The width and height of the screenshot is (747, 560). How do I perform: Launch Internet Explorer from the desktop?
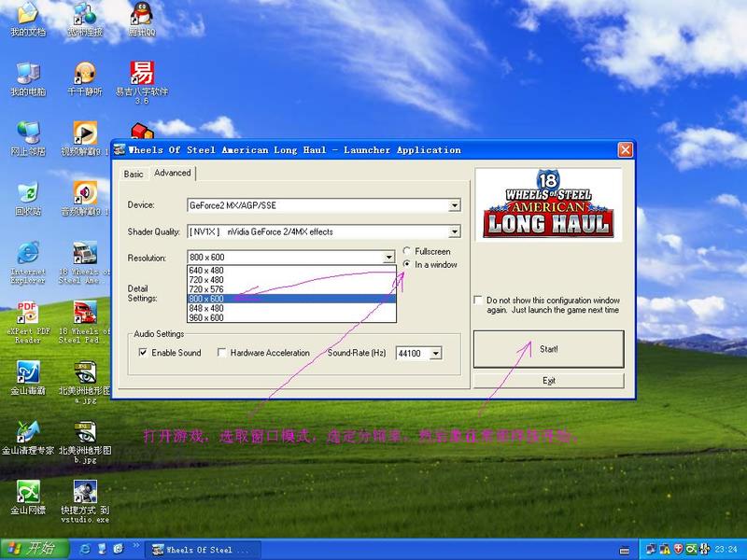pyautogui.click(x=28, y=253)
